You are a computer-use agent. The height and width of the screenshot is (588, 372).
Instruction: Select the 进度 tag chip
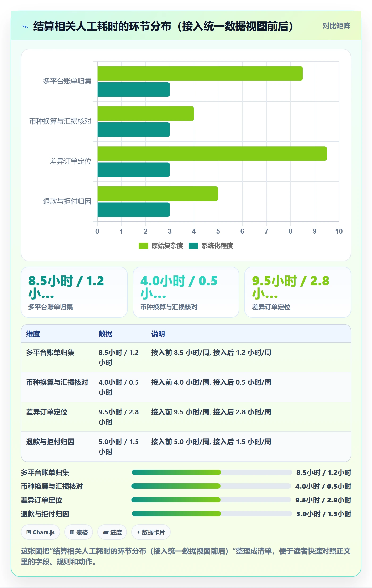pyautogui.click(x=112, y=532)
